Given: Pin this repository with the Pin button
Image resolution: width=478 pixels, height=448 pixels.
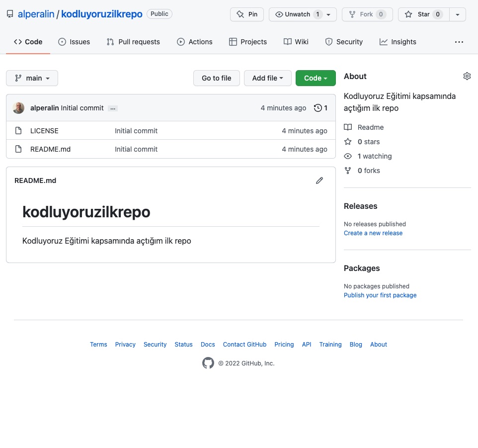Looking at the screenshot, I should [247, 14].
